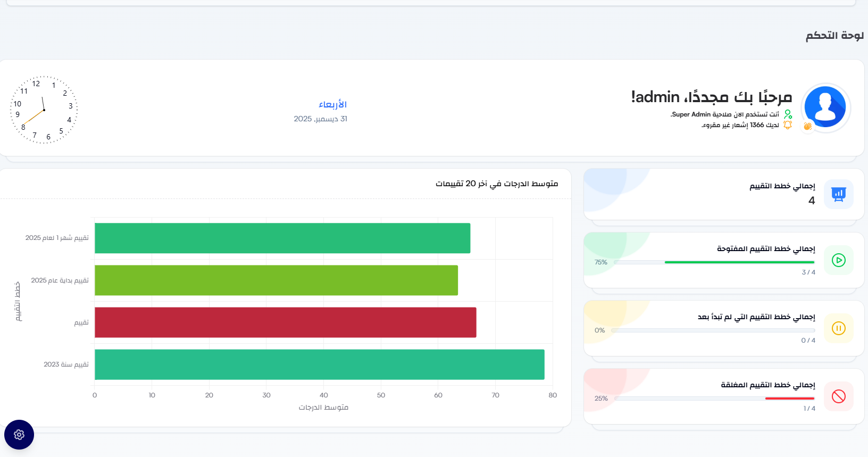Click the red prohibited icon for closed plans
The image size is (868, 457).
click(x=838, y=396)
